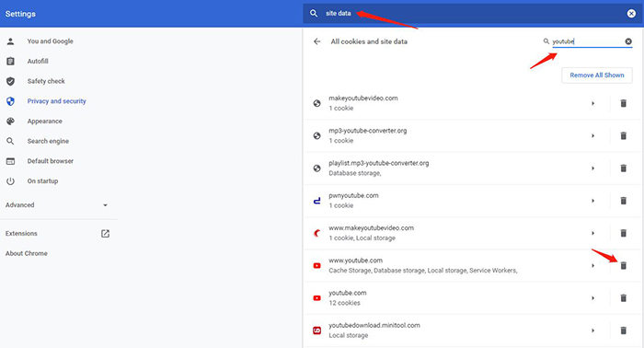Image resolution: width=644 pixels, height=348 pixels.
Task: Click Remove All Shown button
Action: tap(597, 75)
